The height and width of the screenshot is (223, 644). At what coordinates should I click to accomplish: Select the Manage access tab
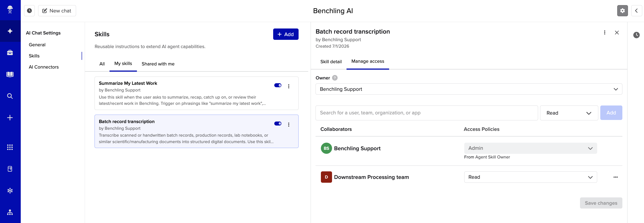click(367, 61)
